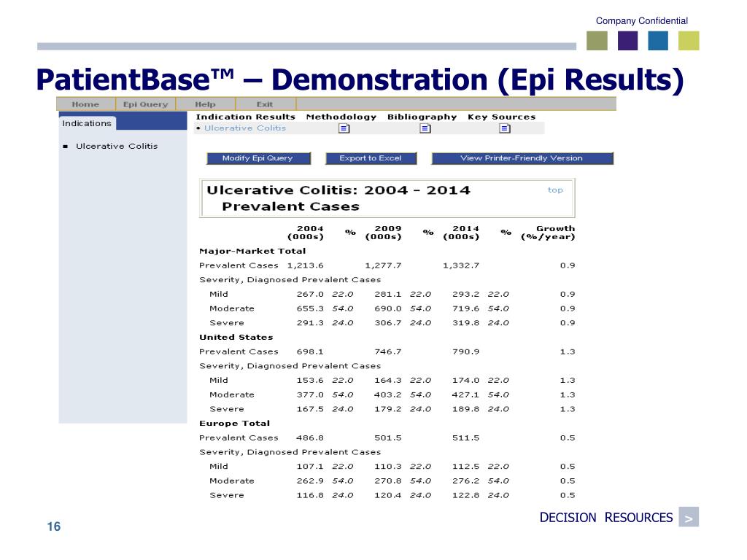This screenshot has height=560, width=747.
Task: Click the Europe Total section heading
Action: click(234, 424)
